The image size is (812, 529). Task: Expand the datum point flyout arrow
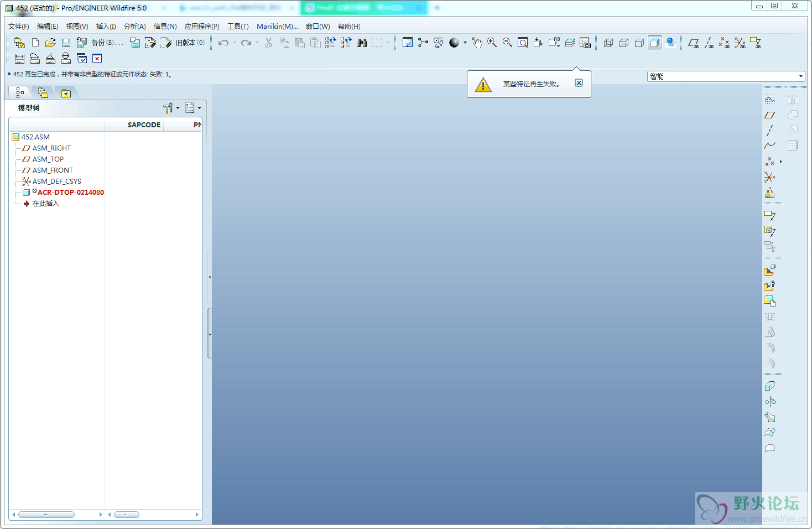[x=780, y=162]
